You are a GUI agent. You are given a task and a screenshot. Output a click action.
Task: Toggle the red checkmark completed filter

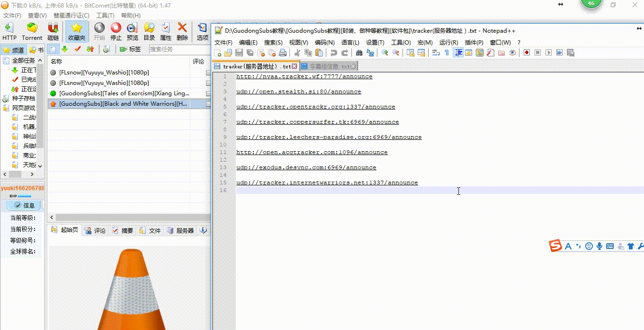[x=78, y=49]
